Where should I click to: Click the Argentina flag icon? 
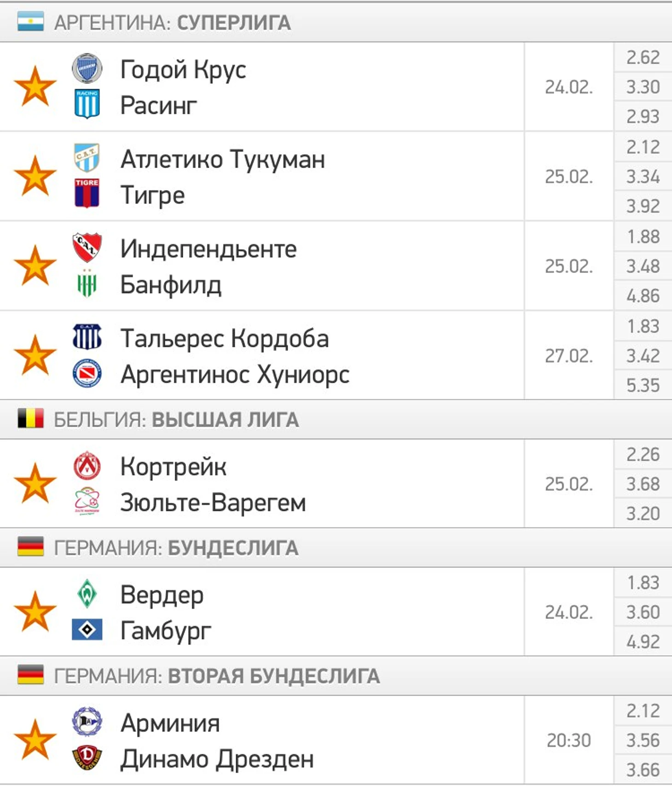tap(30, 22)
